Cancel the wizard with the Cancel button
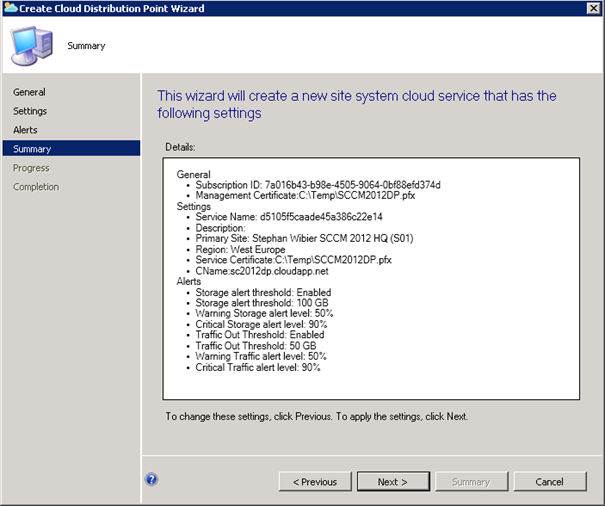Screen dimensions: 605x506 point(549,481)
